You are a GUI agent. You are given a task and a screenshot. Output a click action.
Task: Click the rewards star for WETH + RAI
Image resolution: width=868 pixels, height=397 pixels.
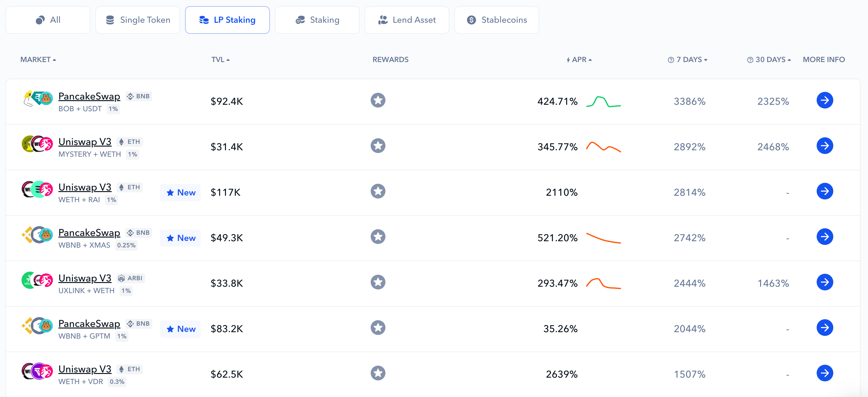[378, 191]
